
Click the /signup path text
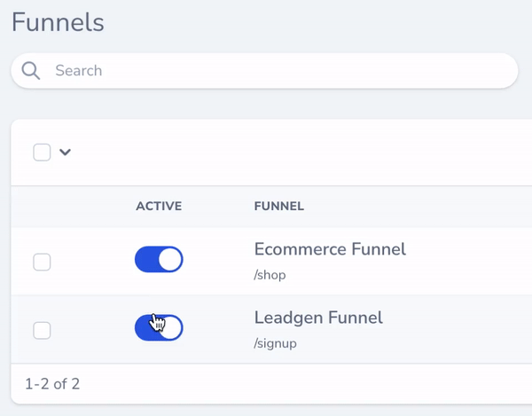point(275,343)
